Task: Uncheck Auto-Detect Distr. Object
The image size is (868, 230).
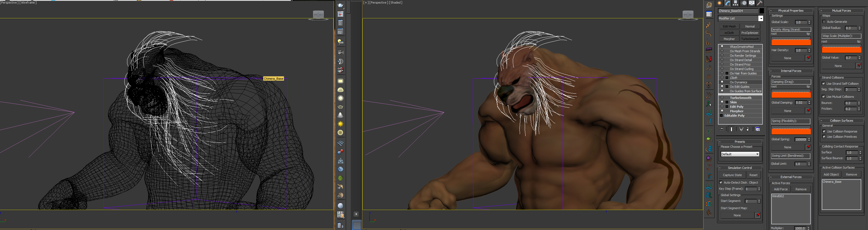Action: [721, 182]
